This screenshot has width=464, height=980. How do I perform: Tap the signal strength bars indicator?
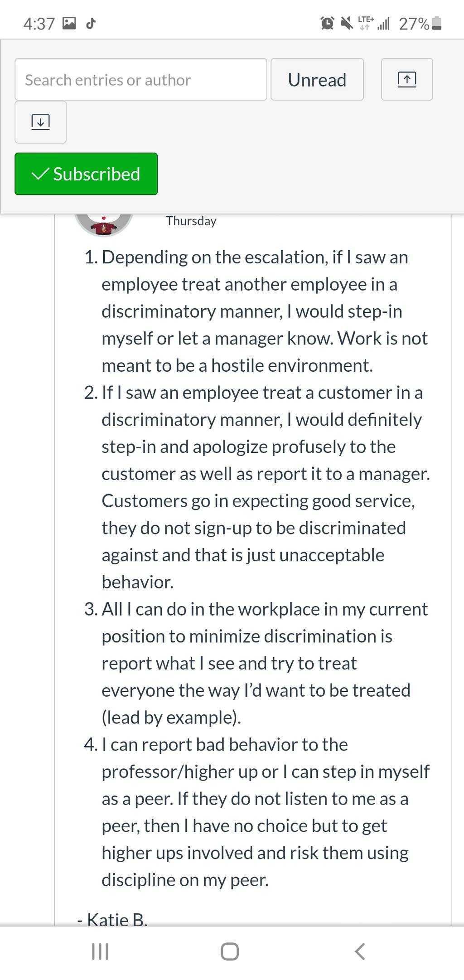(383, 23)
